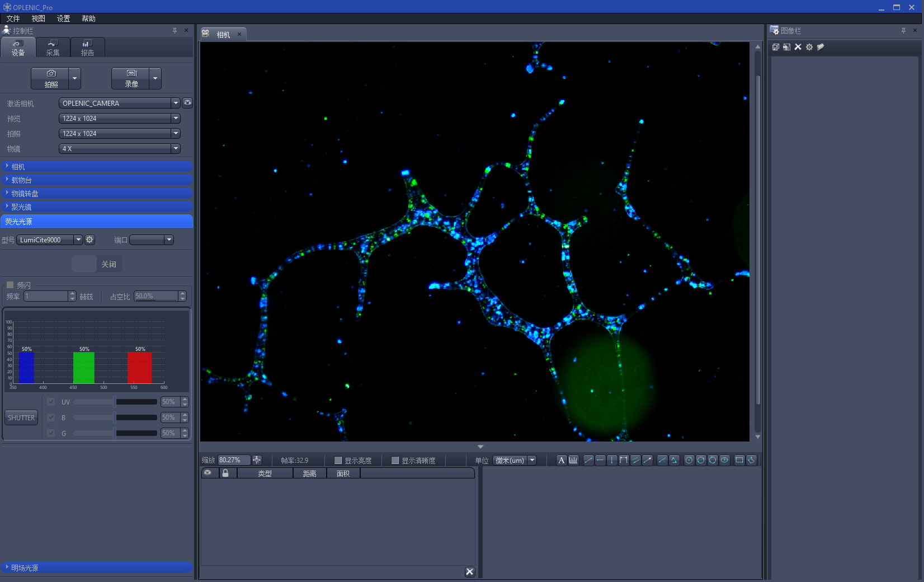Enable the 频闪 strobe checkbox
Image resolution: width=924 pixels, height=582 pixels.
pos(10,285)
